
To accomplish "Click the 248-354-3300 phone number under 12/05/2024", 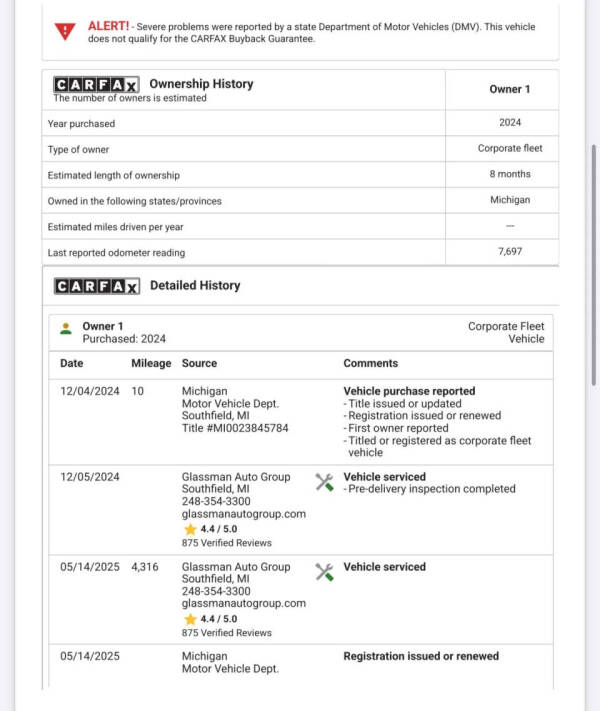I will click(216, 502).
